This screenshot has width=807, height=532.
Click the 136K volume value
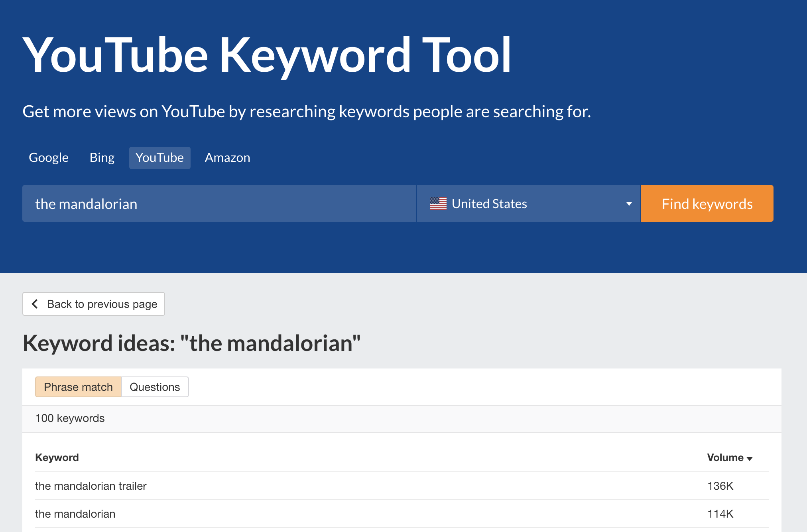[x=720, y=486]
